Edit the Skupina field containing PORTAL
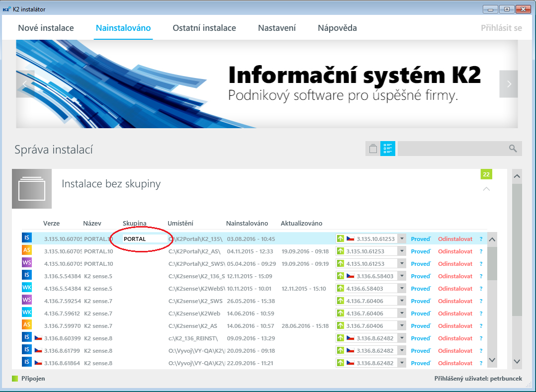 tap(145, 239)
